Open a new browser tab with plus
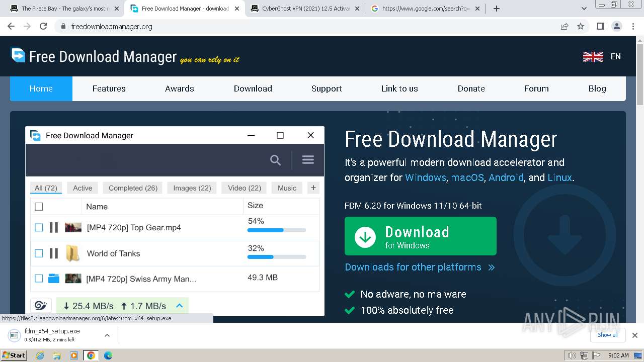The height and width of the screenshot is (362, 644). pos(497,9)
